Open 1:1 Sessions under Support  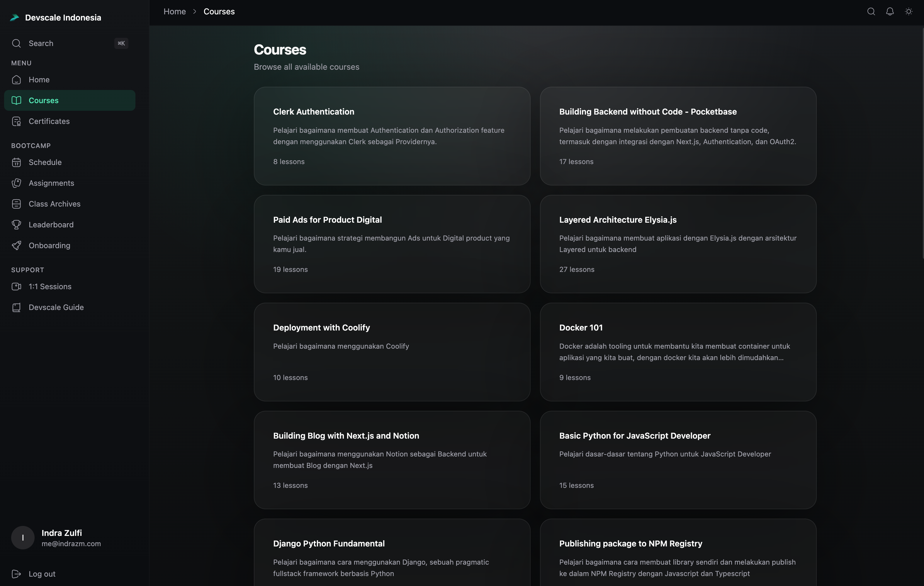coord(50,287)
